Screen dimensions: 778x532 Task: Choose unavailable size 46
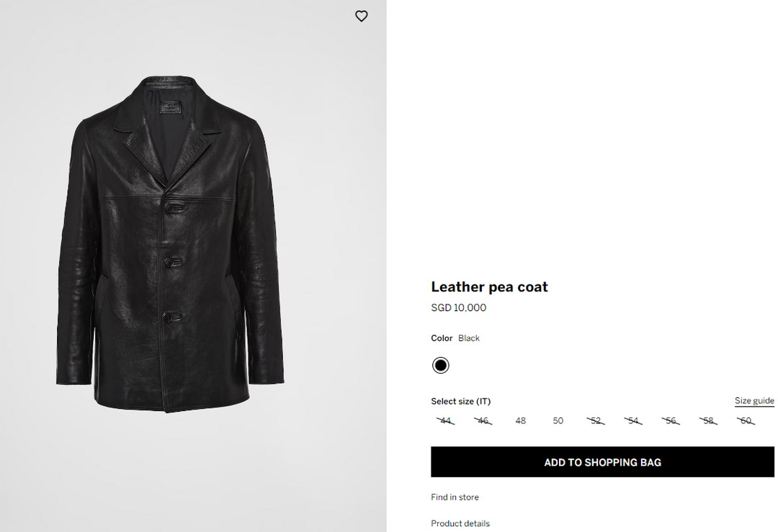(x=483, y=421)
